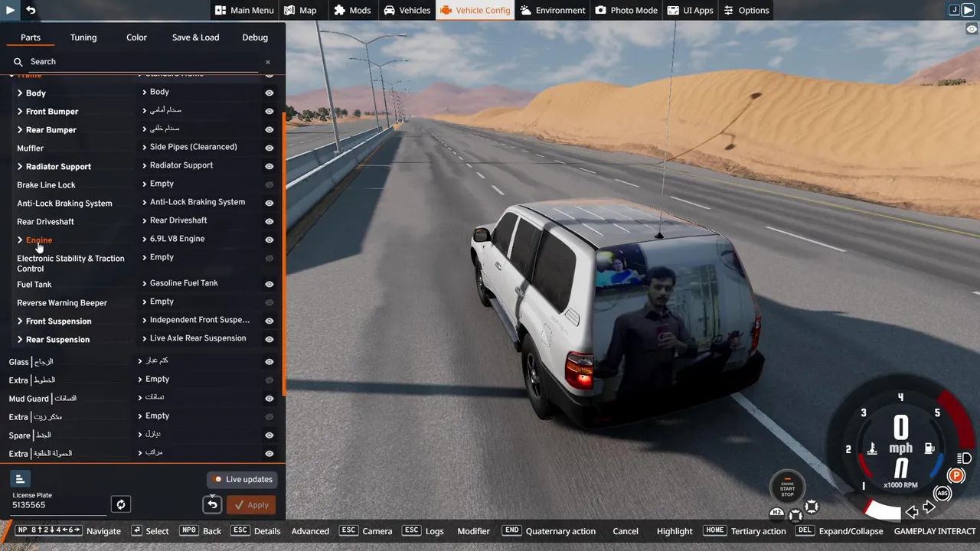This screenshot has height=551, width=980.
Task: Go back with the top-left arrow icon
Action: click(x=31, y=10)
